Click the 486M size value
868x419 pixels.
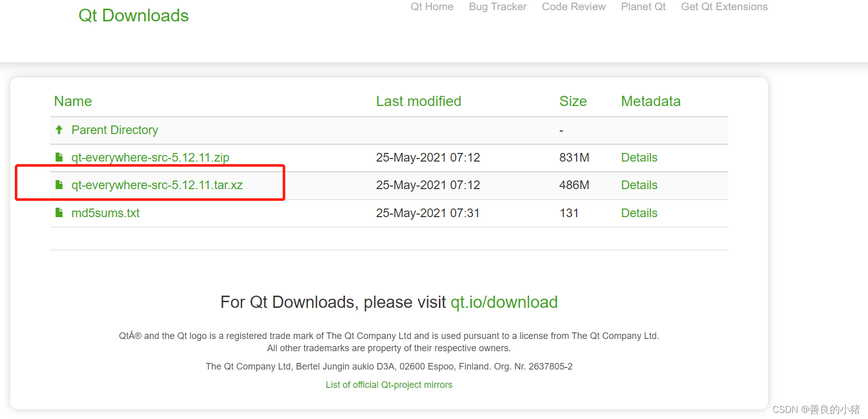tap(574, 185)
